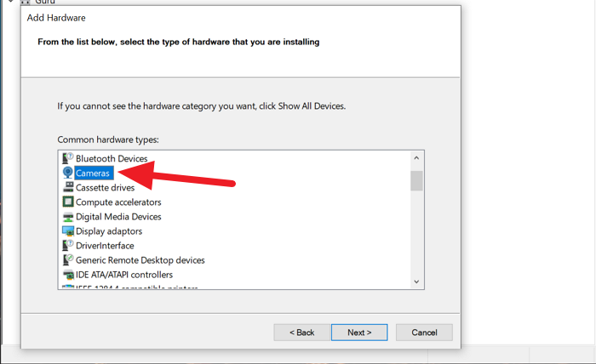
Task: Click the Bluetooth Devices icon
Action: coord(68,158)
